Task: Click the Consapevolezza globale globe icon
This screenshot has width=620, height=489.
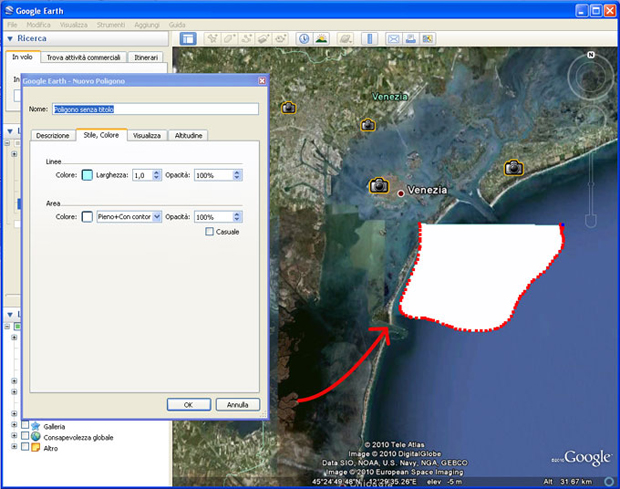Action: click(x=36, y=436)
